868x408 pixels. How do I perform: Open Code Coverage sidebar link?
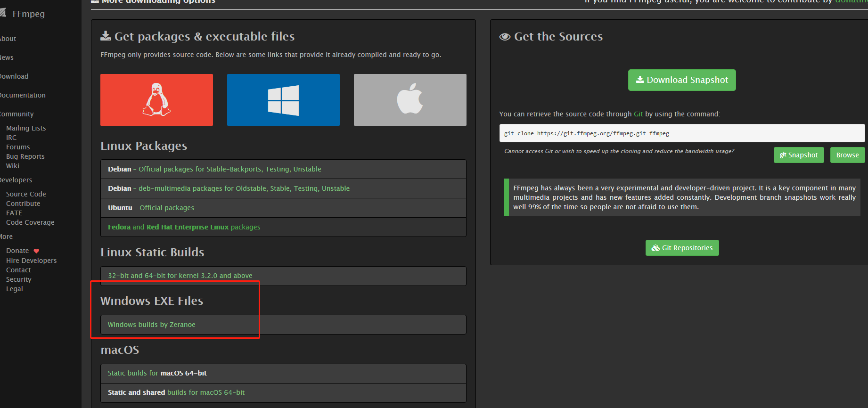[30, 222]
